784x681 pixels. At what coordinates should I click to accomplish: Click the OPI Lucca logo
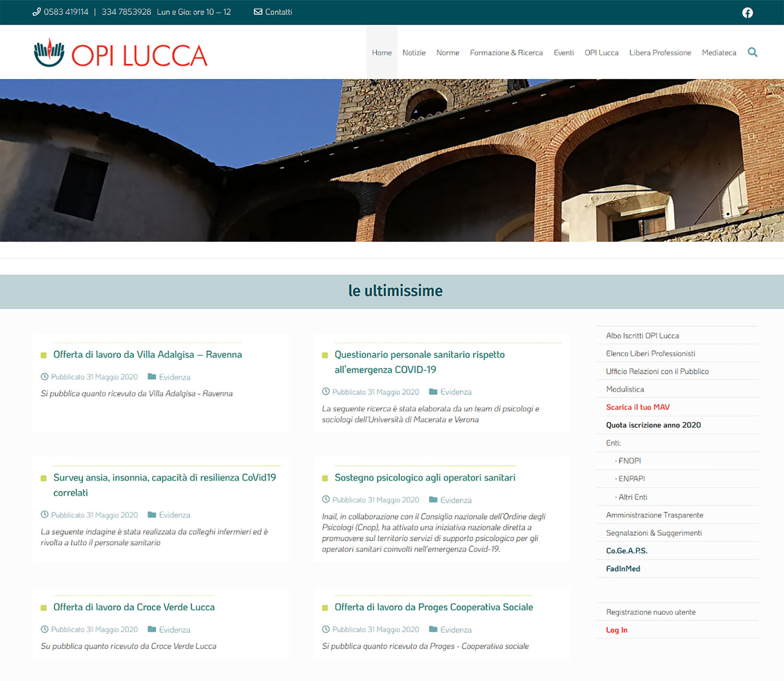pos(121,53)
